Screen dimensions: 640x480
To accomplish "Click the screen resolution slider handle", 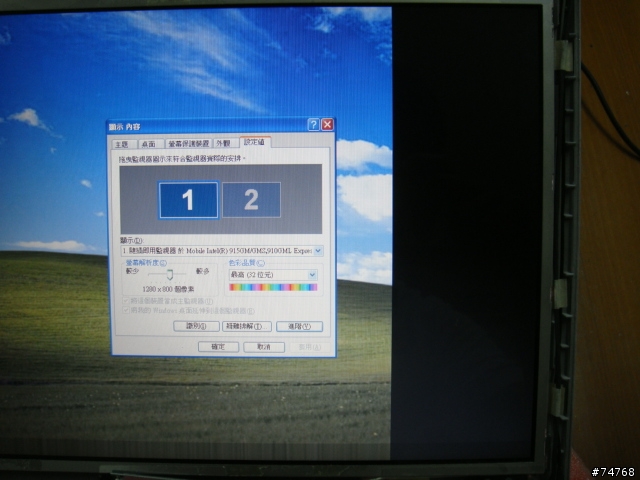I will [x=170, y=274].
